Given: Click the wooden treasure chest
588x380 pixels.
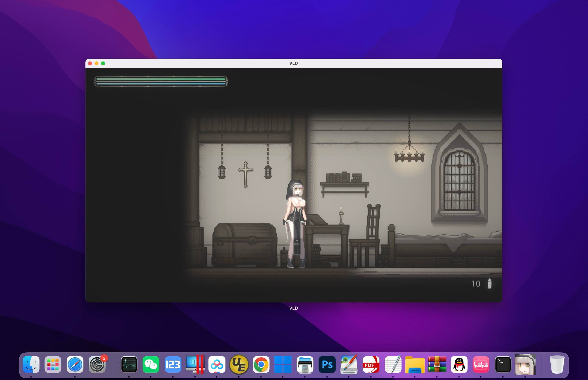Looking at the screenshot, I should click(244, 244).
